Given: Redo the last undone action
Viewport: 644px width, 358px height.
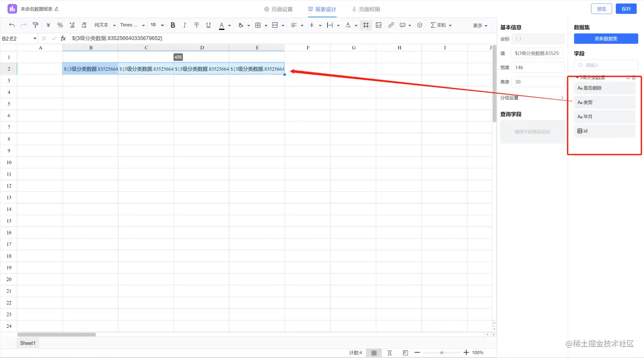Looking at the screenshot, I should (23, 25).
